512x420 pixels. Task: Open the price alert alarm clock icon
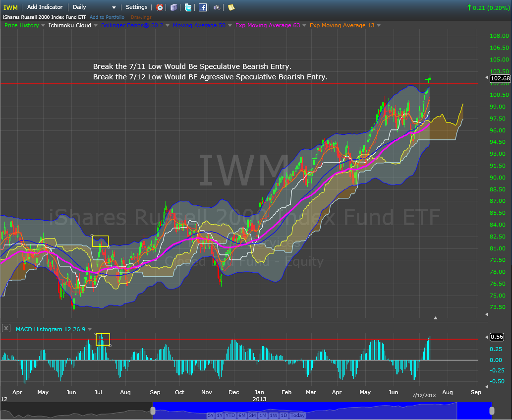click(x=160, y=7)
